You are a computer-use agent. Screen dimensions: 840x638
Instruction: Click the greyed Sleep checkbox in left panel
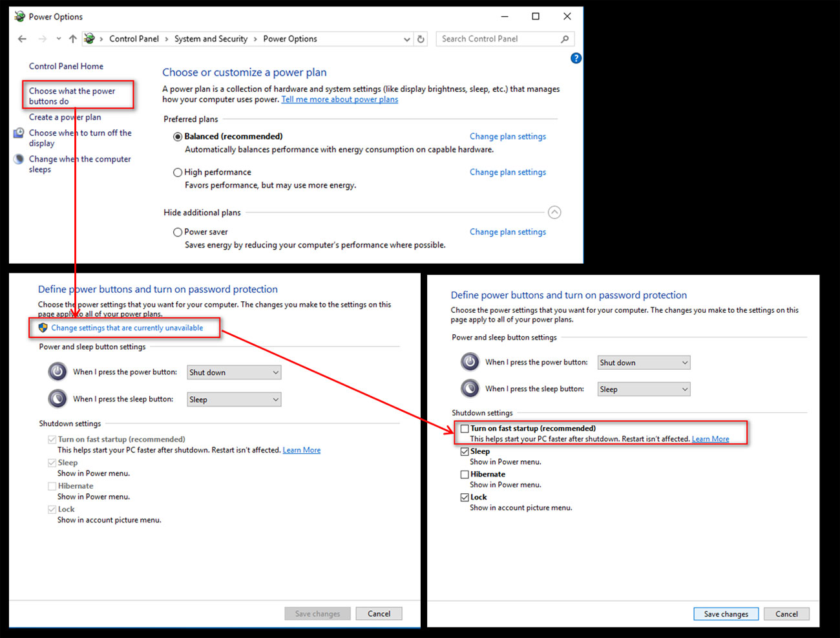point(52,463)
